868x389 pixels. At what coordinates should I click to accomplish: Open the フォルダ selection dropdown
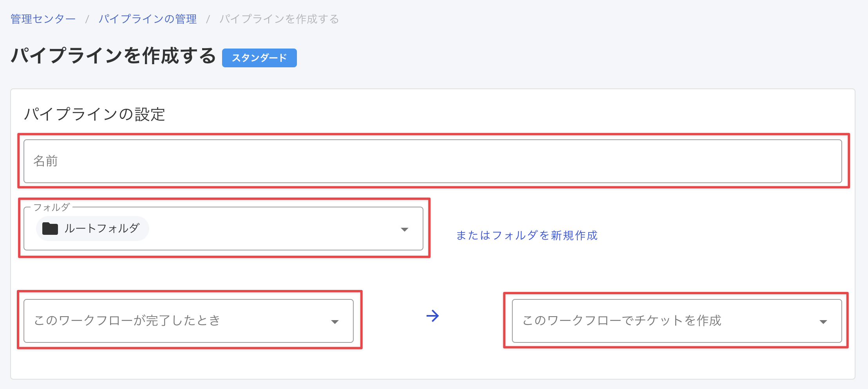pos(223,229)
